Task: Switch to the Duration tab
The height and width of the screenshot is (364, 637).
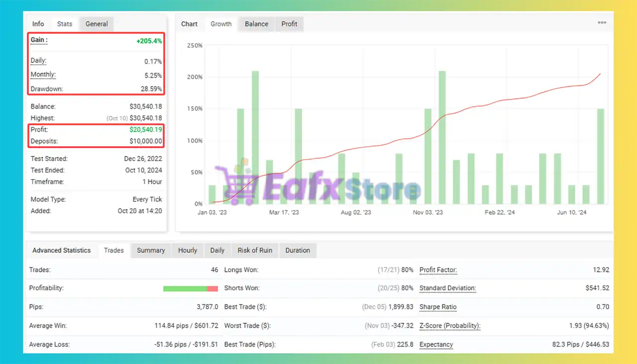Action: point(298,251)
